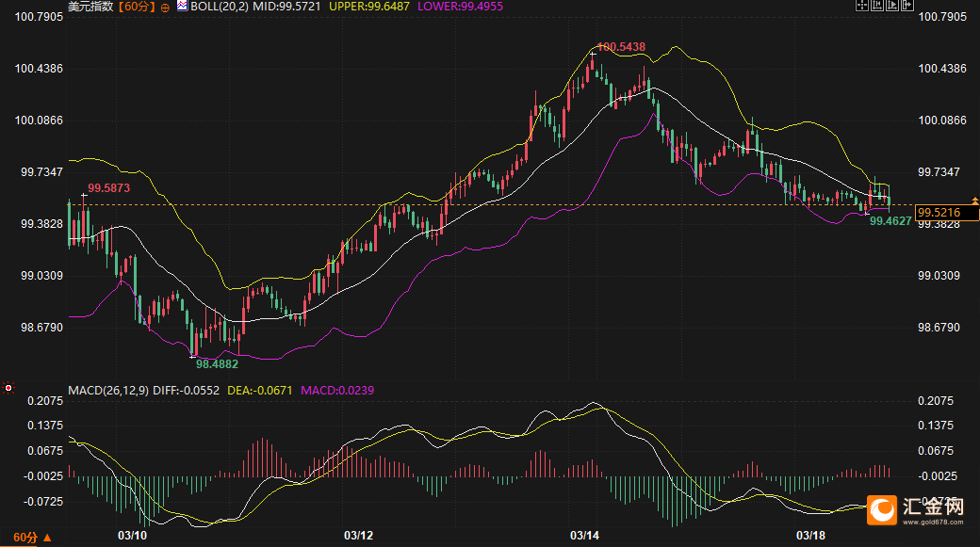
Task: Click the jump-to-start chart icon
Action: tap(875, 6)
